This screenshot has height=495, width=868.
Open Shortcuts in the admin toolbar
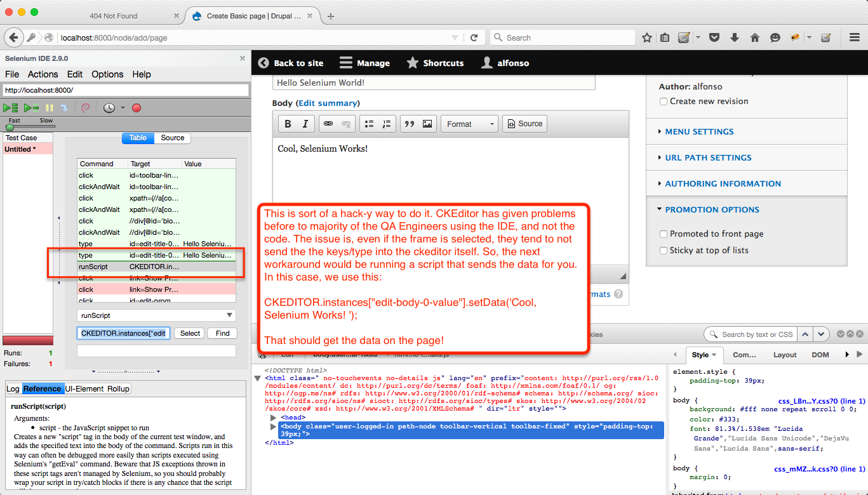pos(435,63)
